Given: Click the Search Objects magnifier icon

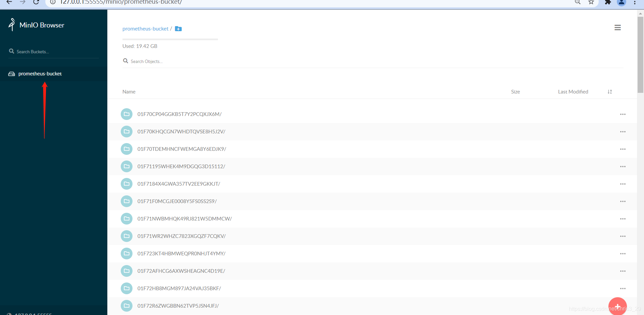Looking at the screenshot, I should 125,61.
